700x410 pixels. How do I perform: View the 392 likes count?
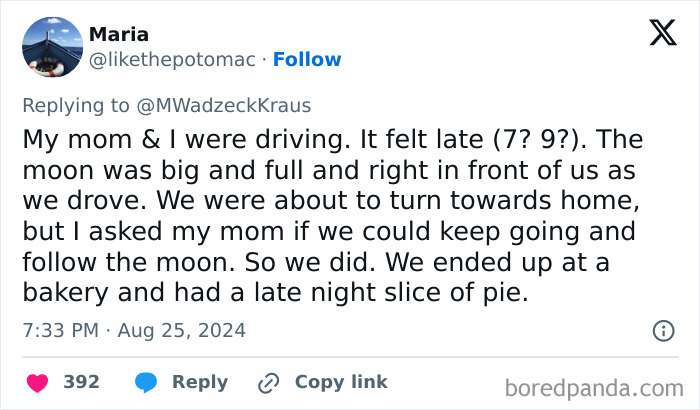click(81, 382)
